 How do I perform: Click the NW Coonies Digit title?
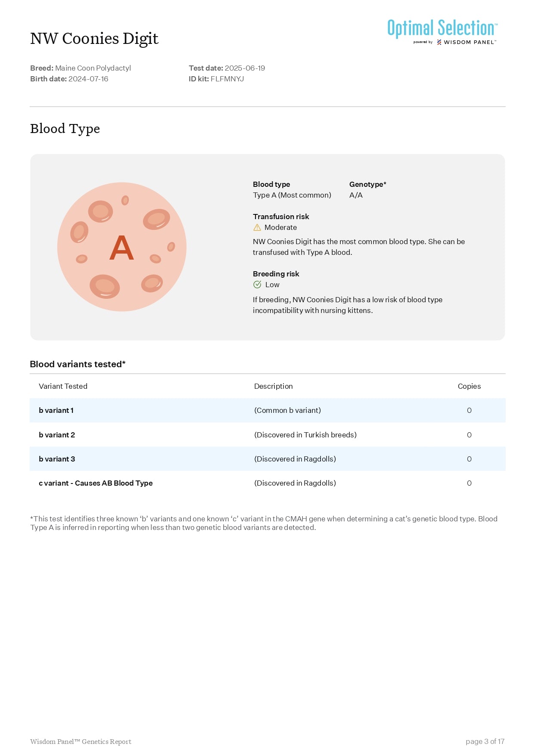(x=94, y=39)
